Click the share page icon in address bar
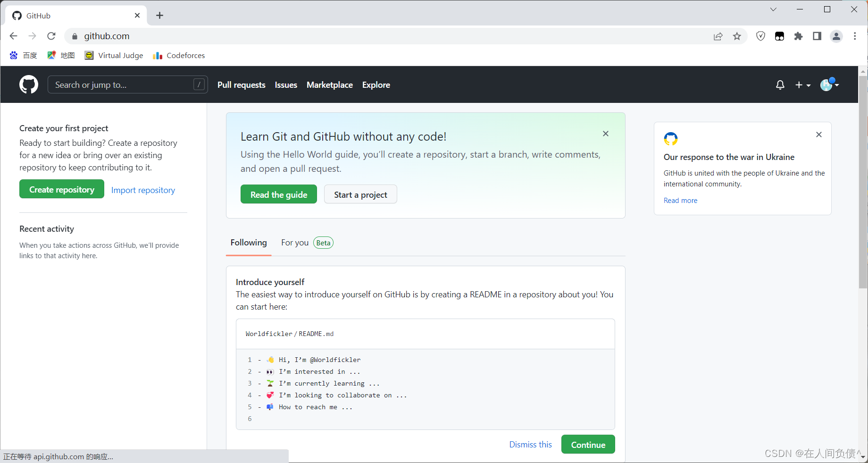Image resolution: width=868 pixels, height=463 pixels. click(718, 36)
